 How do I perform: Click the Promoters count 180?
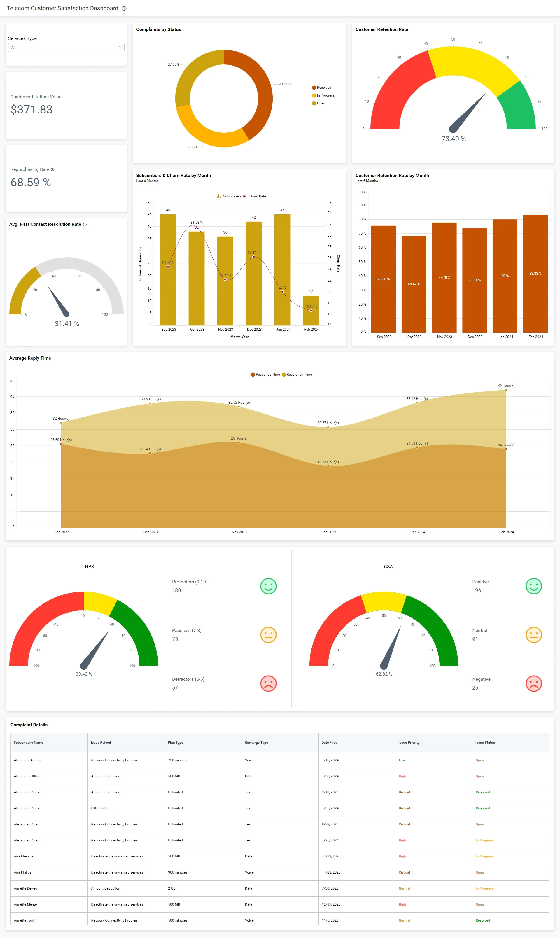(177, 590)
